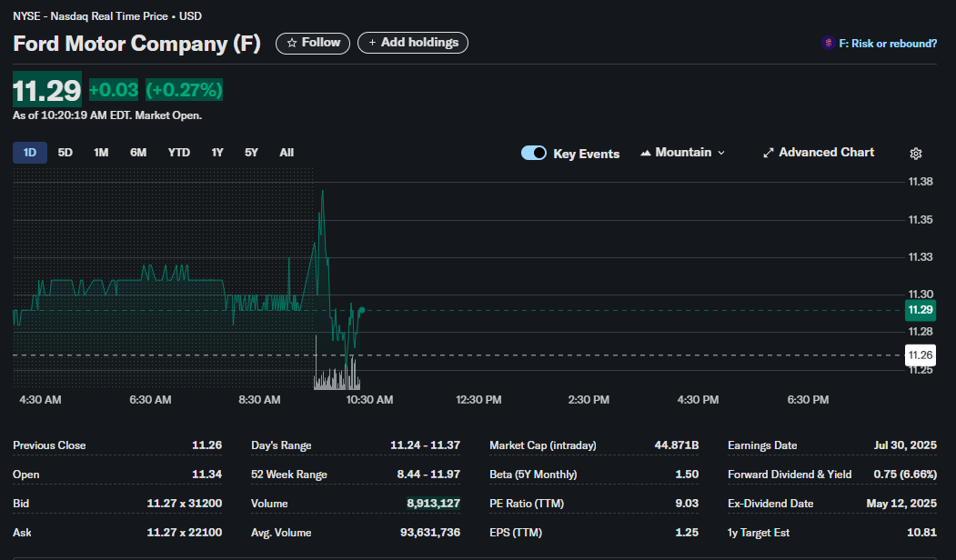The width and height of the screenshot is (956, 560).
Task: Show the 5Y range tab
Action: [251, 153]
